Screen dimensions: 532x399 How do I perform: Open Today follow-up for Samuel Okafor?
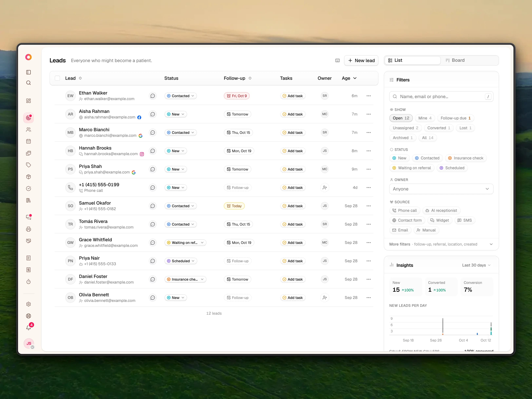click(x=234, y=206)
